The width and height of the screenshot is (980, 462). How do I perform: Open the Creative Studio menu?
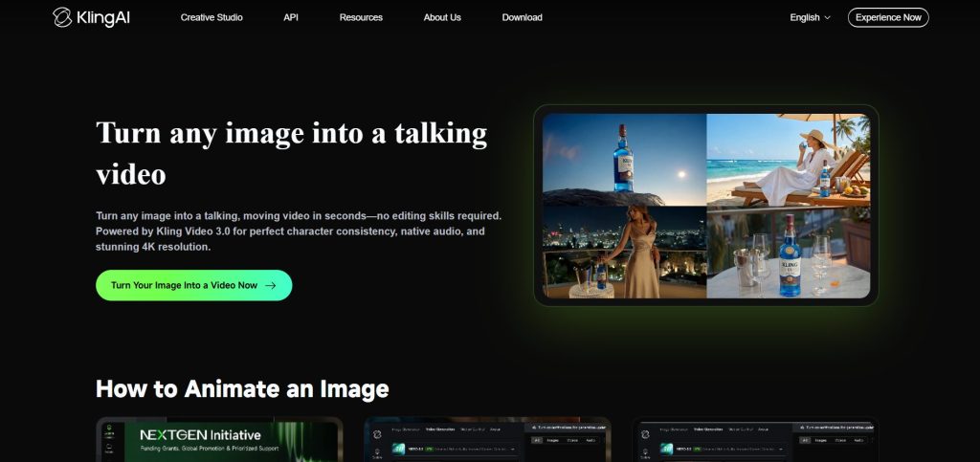tap(212, 17)
